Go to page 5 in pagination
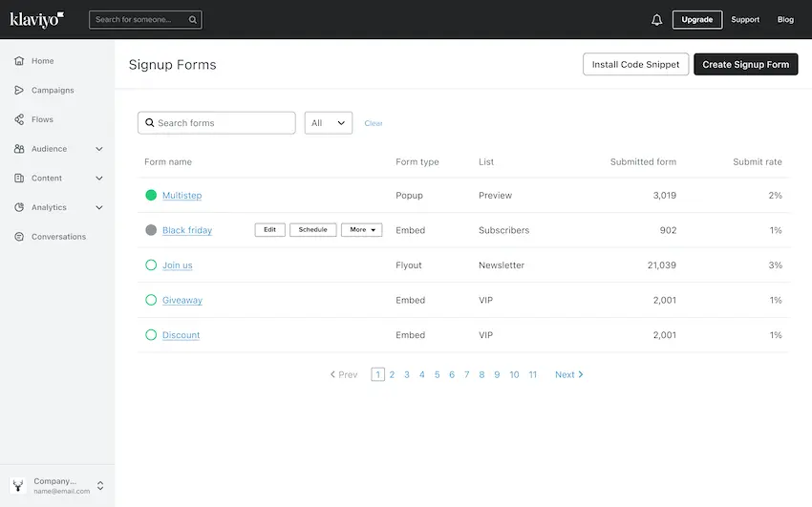Viewport: 812px width, 507px height. click(438, 375)
